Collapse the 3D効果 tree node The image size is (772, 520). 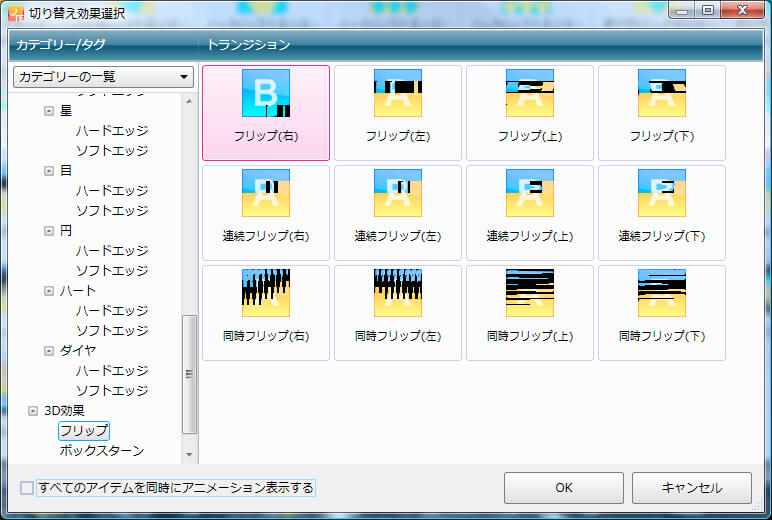click(32, 411)
